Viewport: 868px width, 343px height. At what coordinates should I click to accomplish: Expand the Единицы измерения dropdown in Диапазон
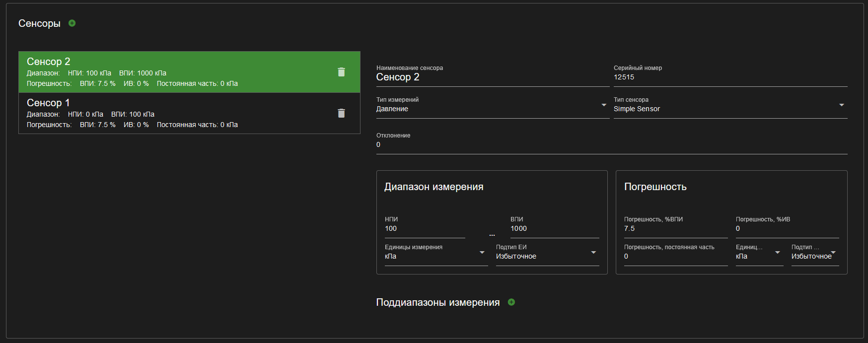(x=436, y=253)
